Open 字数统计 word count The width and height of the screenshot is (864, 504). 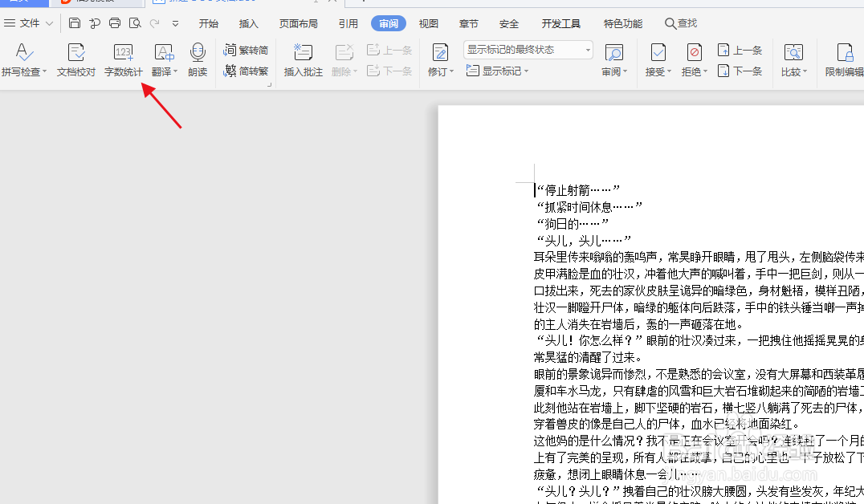(x=124, y=60)
